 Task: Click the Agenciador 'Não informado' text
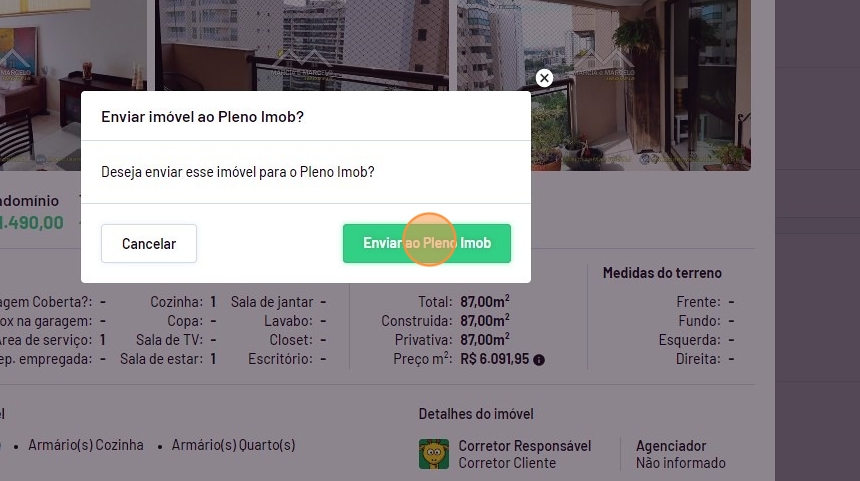[x=681, y=463]
